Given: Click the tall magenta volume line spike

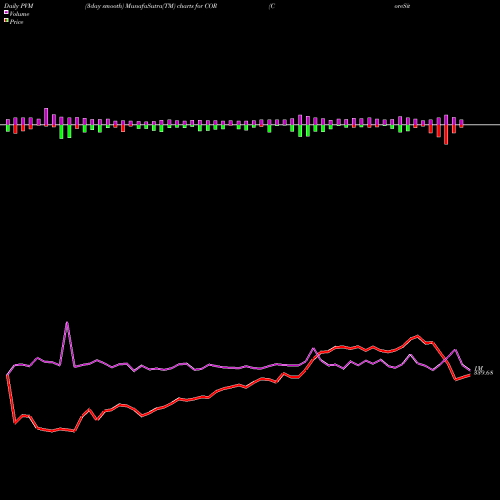Looking at the screenshot, I should point(67,323).
